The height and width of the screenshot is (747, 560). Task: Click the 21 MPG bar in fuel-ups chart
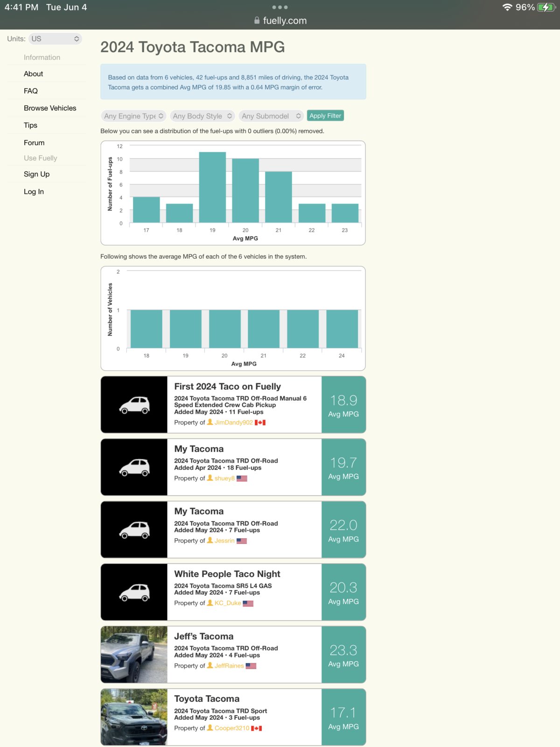tap(279, 197)
